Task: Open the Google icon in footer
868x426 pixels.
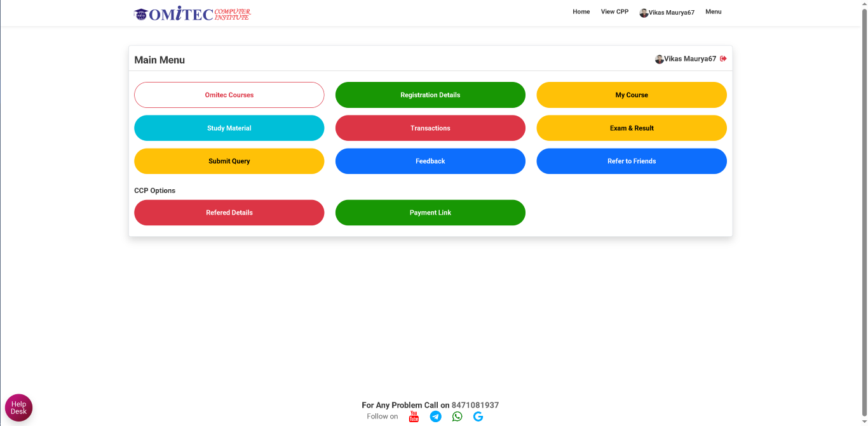Action: [x=478, y=416]
